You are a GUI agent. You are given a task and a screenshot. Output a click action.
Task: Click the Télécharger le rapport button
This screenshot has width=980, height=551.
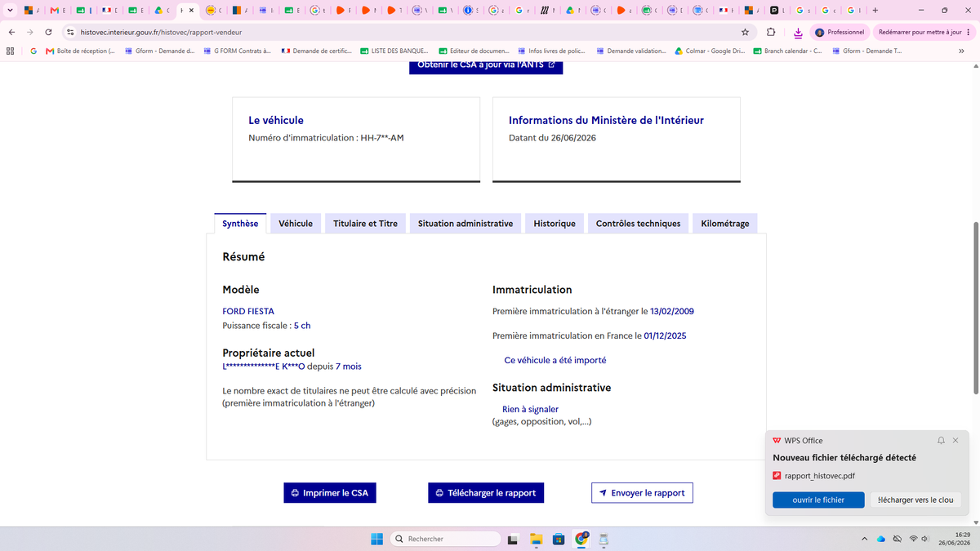(x=486, y=493)
